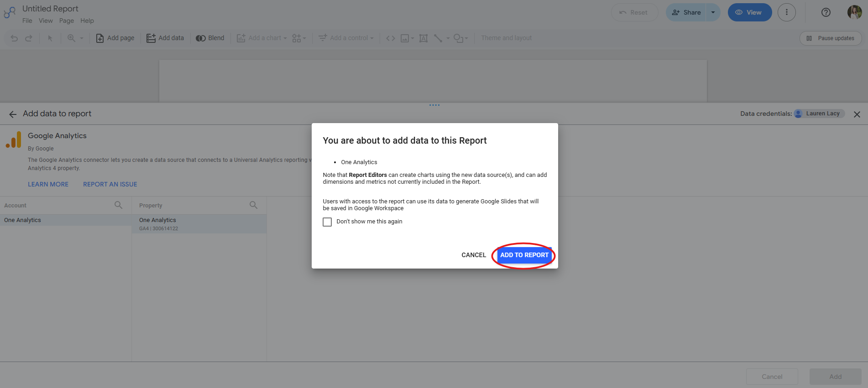Open the help question mark icon
Screen dimensions: 868x388
pos(826,12)
